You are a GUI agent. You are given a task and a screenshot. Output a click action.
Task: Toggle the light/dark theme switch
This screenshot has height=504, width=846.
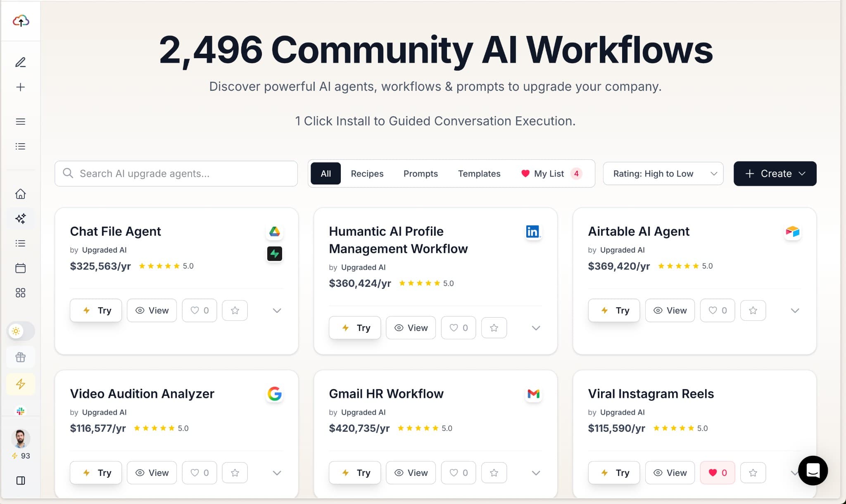pos(21,331)
